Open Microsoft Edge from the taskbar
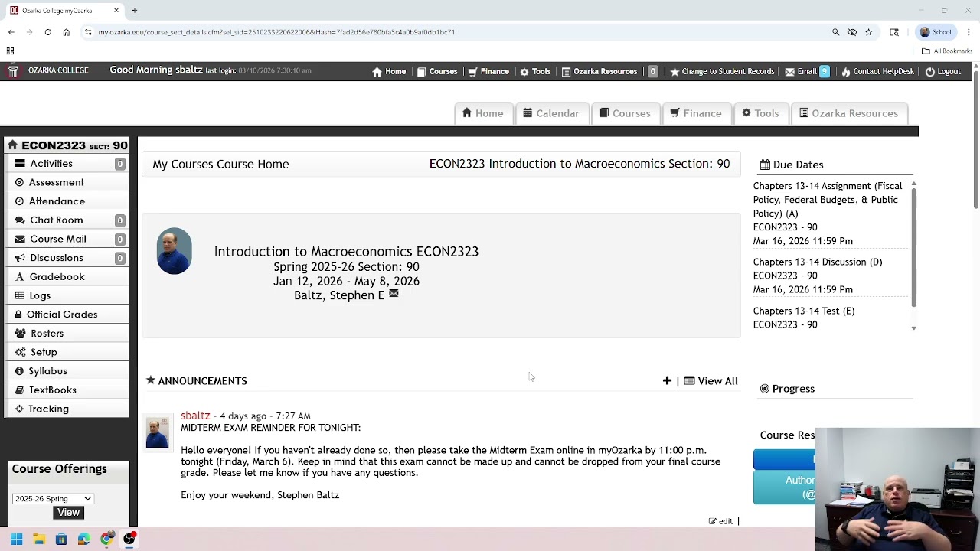This screenshot has width=980, height=551. 83,540
